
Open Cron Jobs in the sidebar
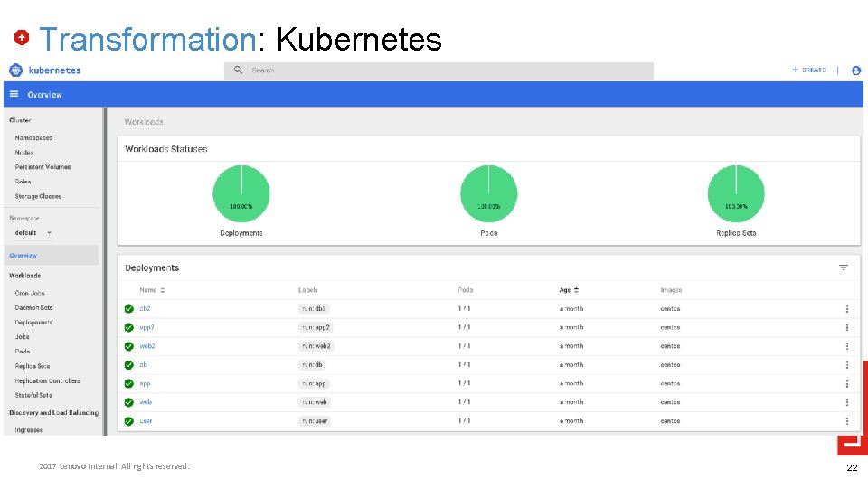click(30, 293)
